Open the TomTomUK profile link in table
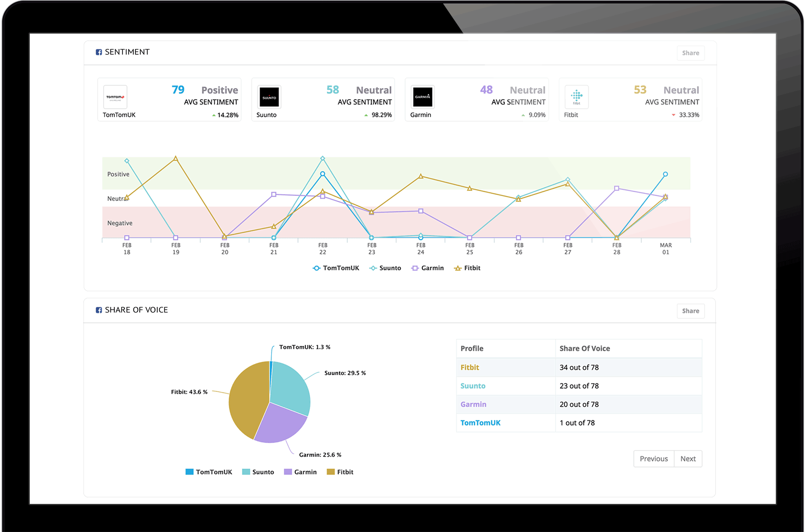 click(x=480, y=423)
